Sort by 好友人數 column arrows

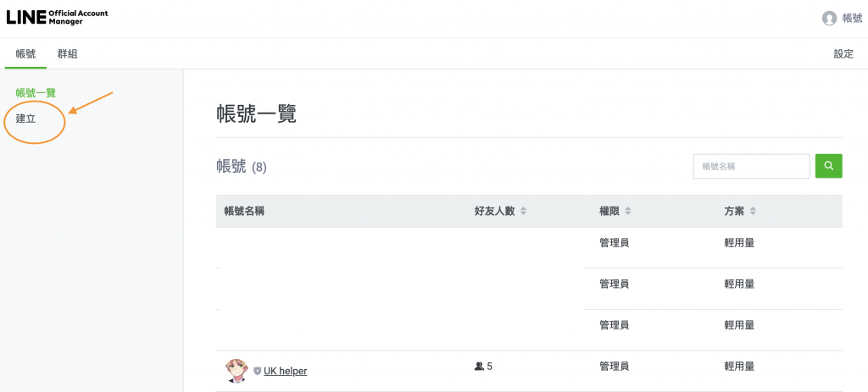pos(523,211)
